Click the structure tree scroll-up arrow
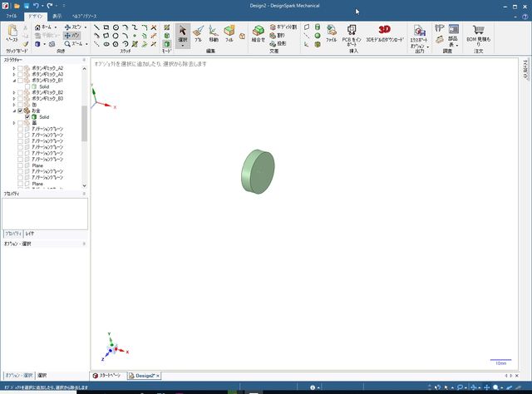The width and height of the screenshot is (532, 394). [x=84, y=68]
